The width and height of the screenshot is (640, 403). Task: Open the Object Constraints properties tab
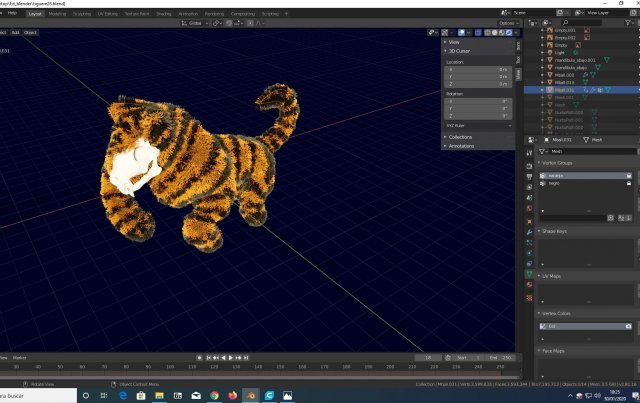529,264
